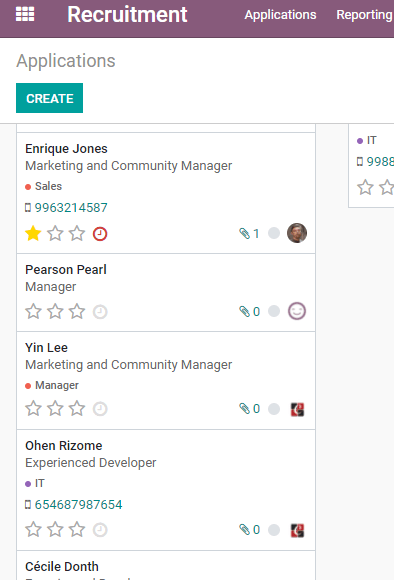The height and width of the screenshot is (580, 394).
Task: Schedule activity via clock on Pearson Pearl
Action: [100, 312]
